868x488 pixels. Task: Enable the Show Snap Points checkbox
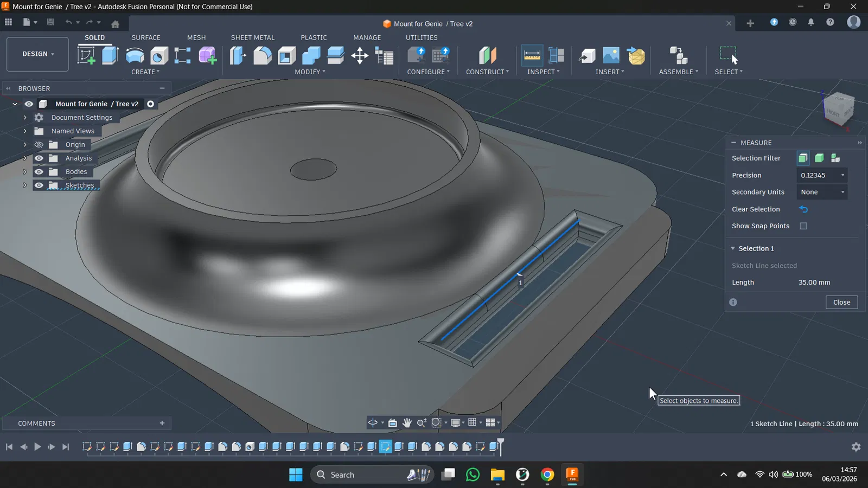click(803, 226)
